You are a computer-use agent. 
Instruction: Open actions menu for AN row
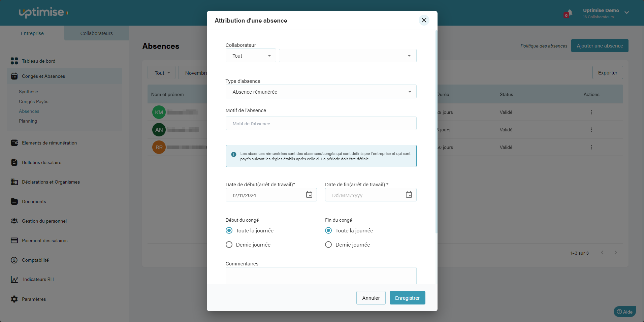(x=591, y=130)
